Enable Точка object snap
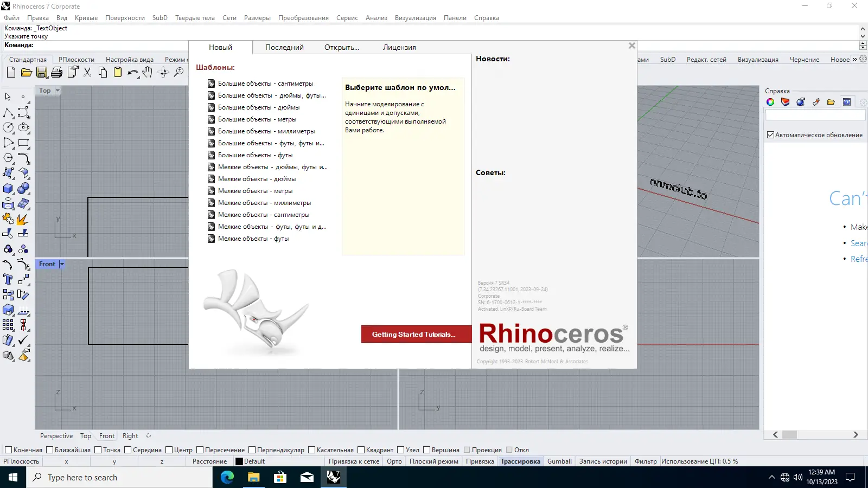This screenshot has width=868, height=488. [98, 450]
